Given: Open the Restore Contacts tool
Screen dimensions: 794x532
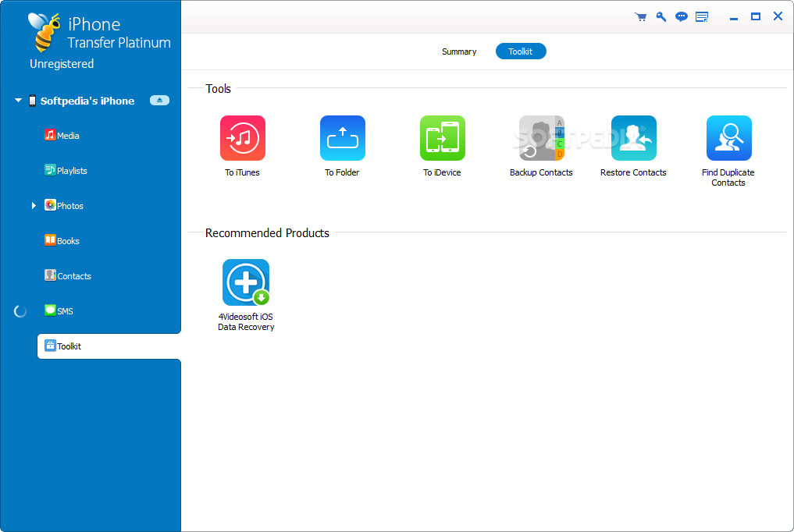Looking at the screenshot, I should 633,138.
